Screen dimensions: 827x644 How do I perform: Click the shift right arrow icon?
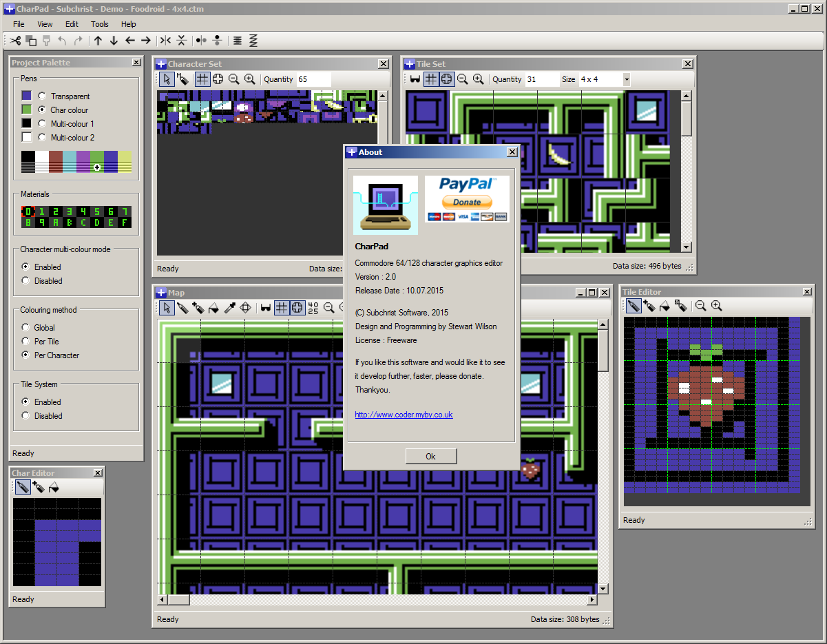pos(145,41)
